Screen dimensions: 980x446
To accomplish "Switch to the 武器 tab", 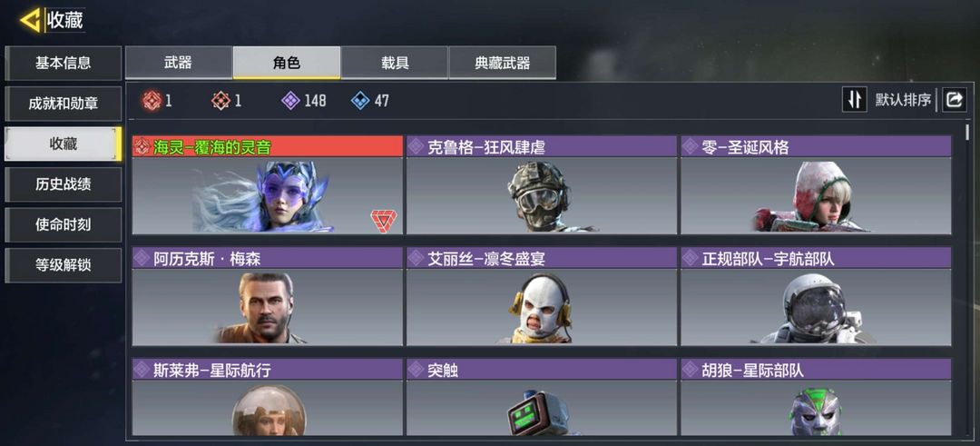I will click(x=179, y=63).
